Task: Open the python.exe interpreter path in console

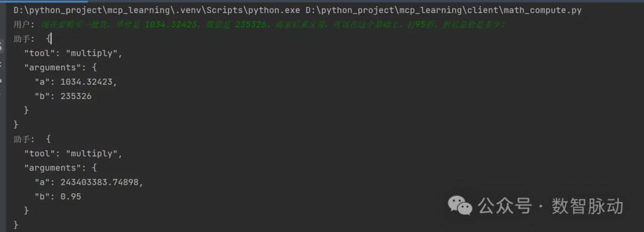Action: [x=157, y=10]
